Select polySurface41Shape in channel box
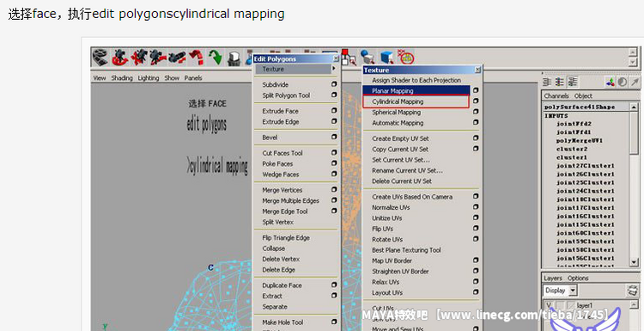 (x=580, y=107)
